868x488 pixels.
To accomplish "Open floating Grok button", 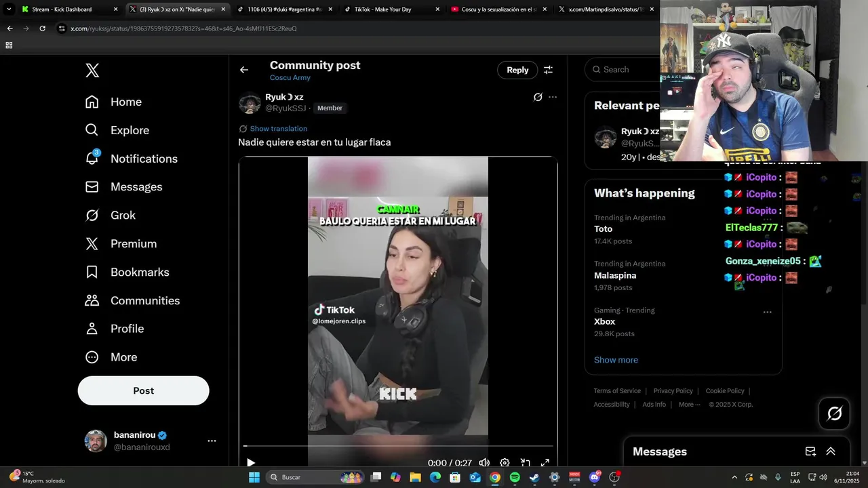I will pos(834,413).
